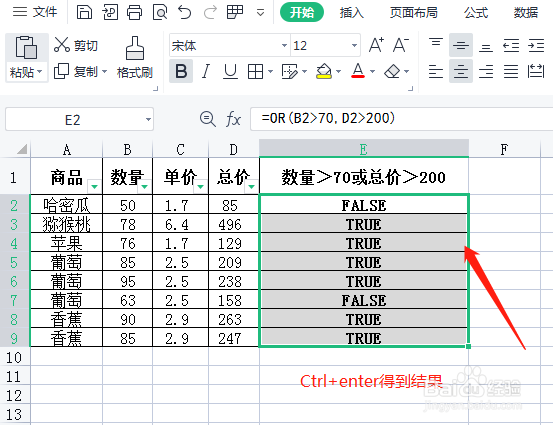The width and height of the screenshot is (553, 425).
Task: Click the 复制 copy button
Action: point(76,72)
